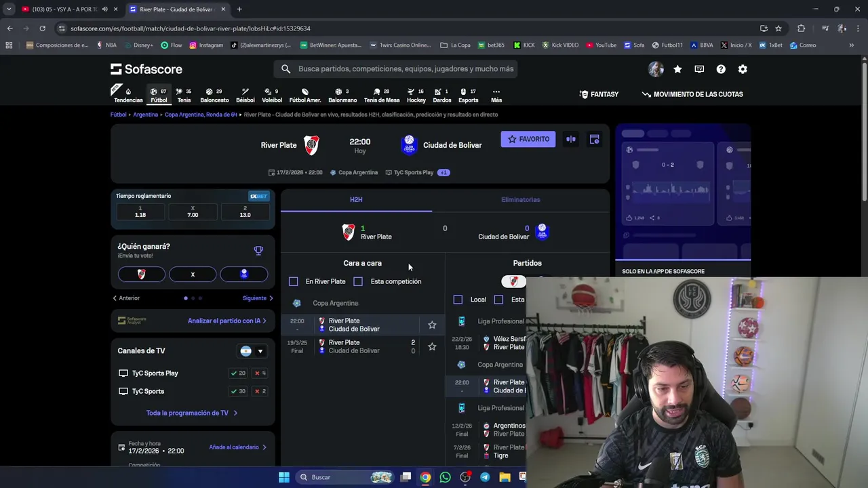Select River Plate team toggle under Partidos

pyautogui.click(x=513, y=281)
